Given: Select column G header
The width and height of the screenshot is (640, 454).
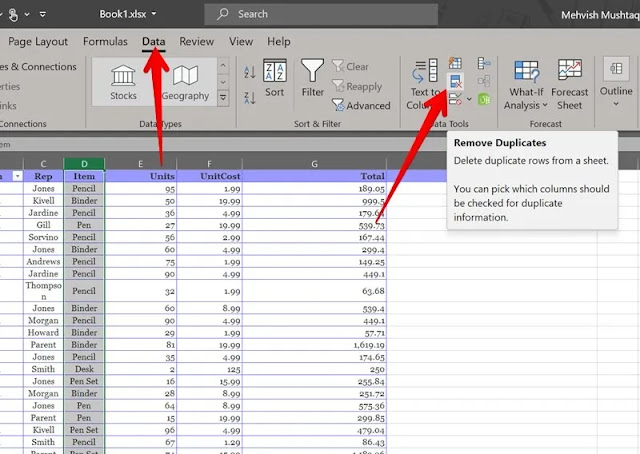Looking at the screenshot, I should coord(314,164).
